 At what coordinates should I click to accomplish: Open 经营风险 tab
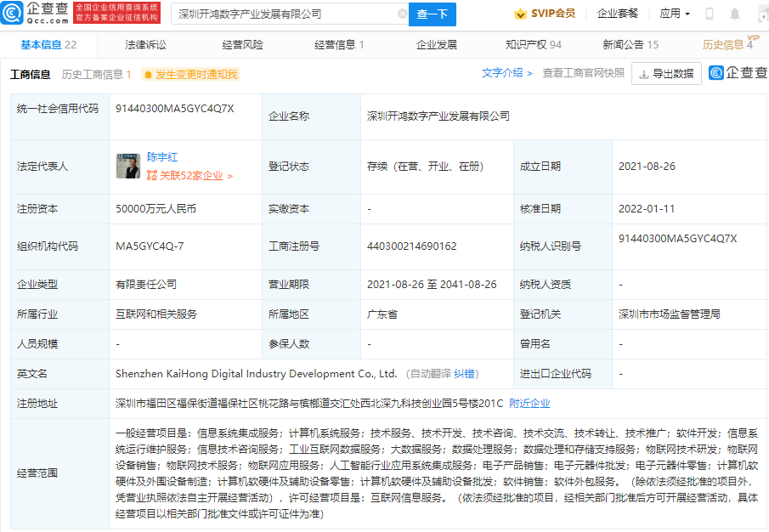coord(242,45)
